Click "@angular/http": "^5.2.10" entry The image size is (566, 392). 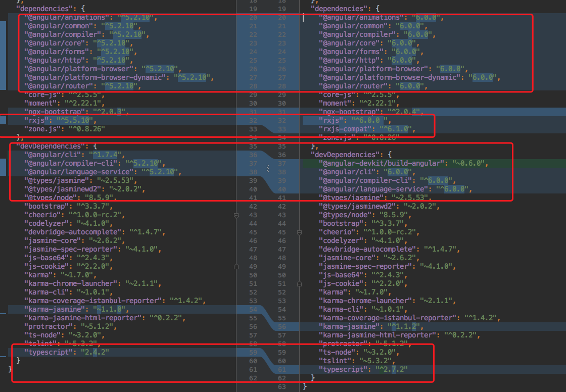coord(78,60)
